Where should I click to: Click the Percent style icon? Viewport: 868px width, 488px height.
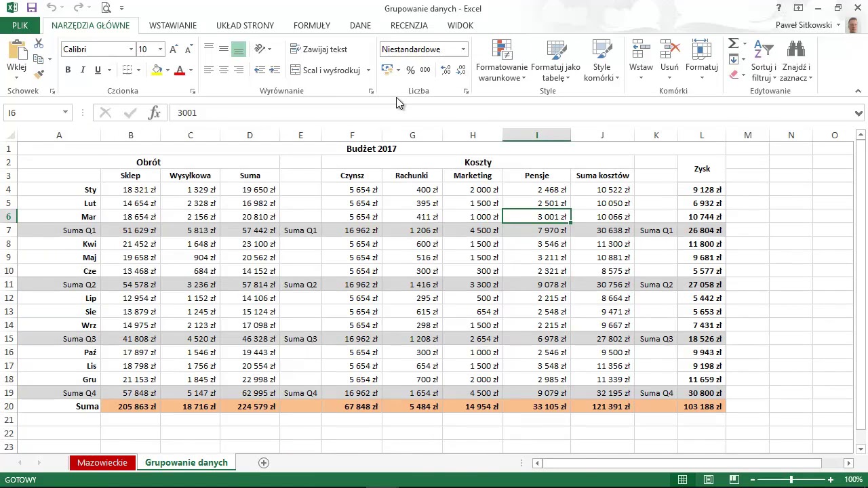coord(410,70)
